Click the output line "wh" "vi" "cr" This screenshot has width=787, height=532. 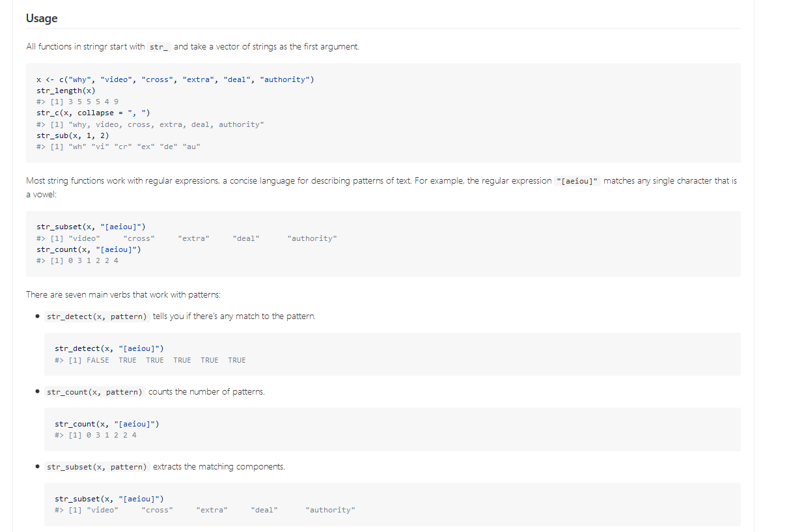coord(118,147)
